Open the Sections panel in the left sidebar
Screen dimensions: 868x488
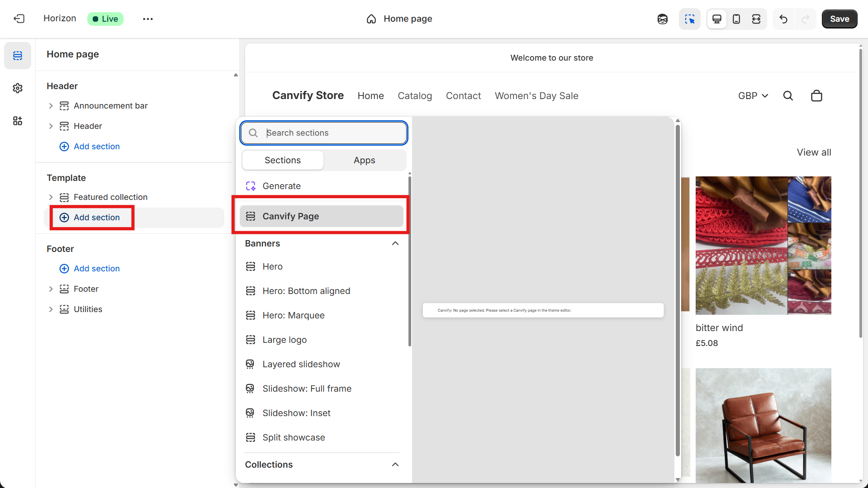tap(17, 55)
